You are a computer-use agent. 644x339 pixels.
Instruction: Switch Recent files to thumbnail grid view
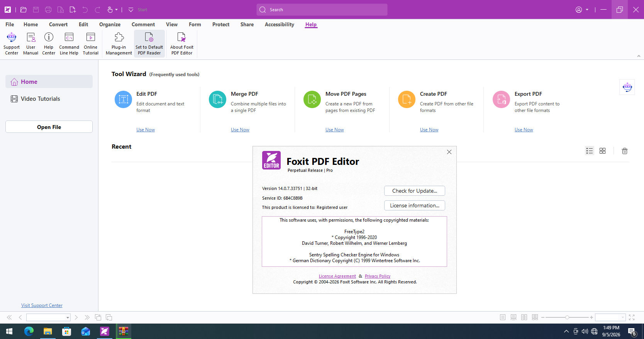coord(603,151)
